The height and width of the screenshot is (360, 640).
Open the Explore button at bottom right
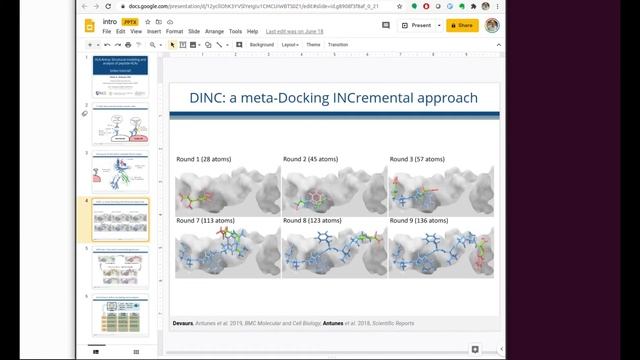click(x=475, y=349)
